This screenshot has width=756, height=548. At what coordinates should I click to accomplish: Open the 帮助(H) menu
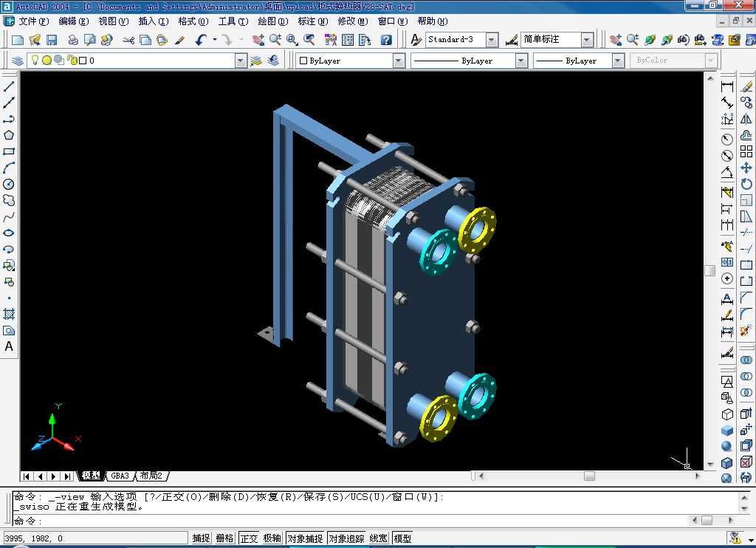(x=433, y=21)
